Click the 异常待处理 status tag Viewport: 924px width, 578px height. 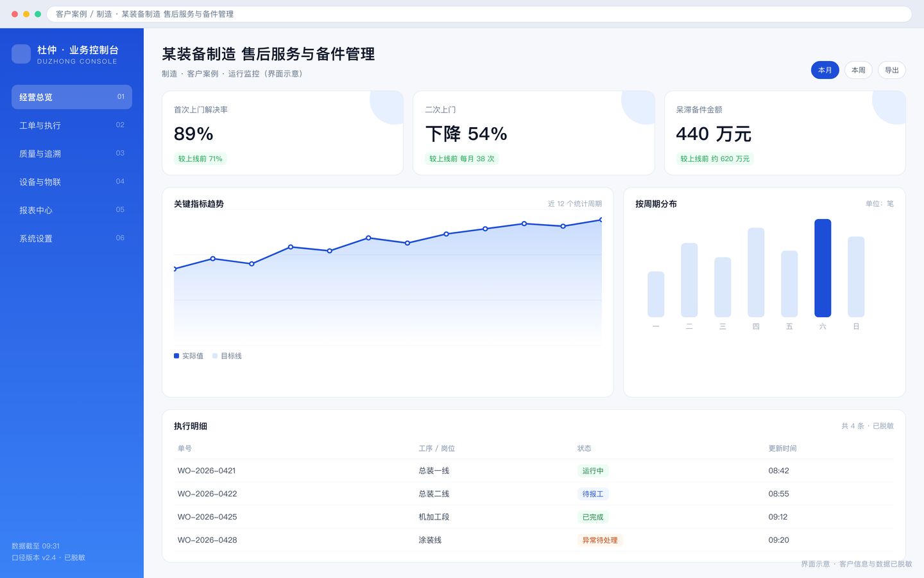tap(600, 540)
